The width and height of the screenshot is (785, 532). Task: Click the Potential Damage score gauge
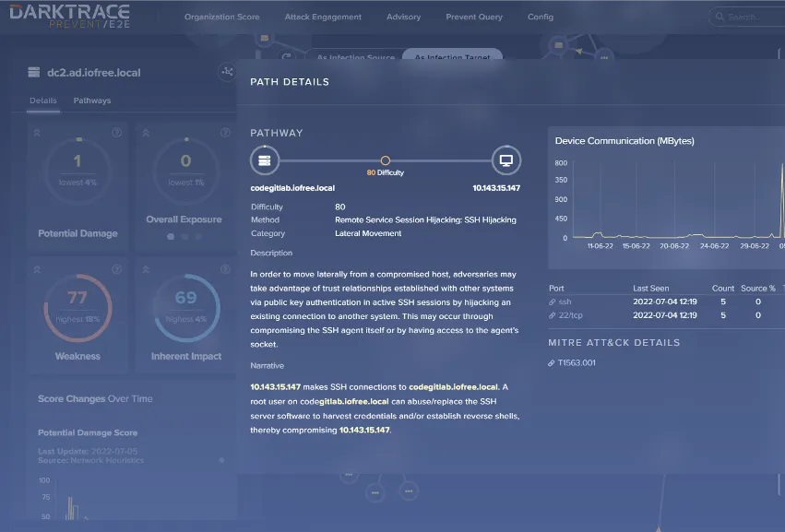click(x=77, y=171)
